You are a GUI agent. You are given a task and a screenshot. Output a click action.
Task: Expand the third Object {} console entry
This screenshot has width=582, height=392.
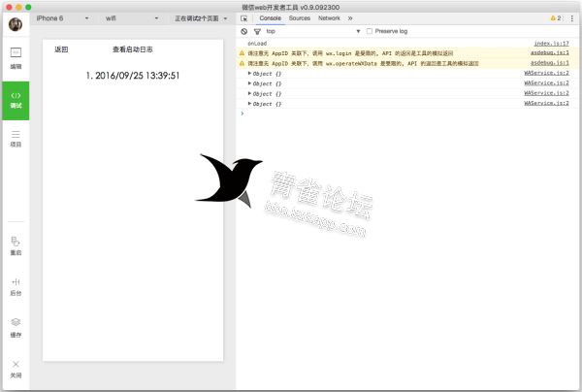pos(250,93)
